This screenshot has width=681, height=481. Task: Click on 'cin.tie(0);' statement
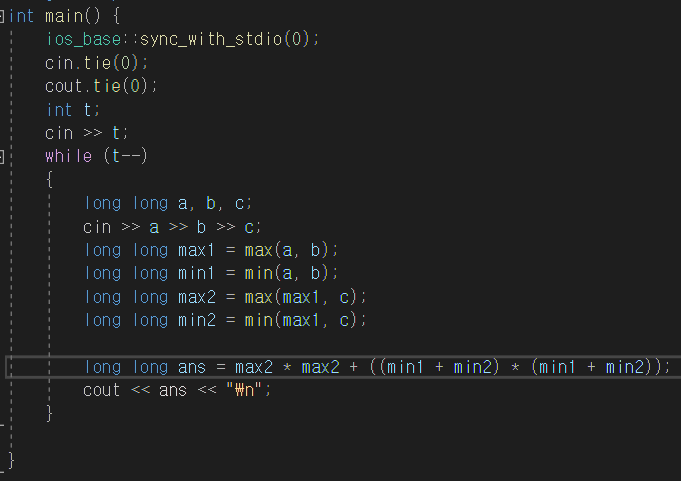96,63
